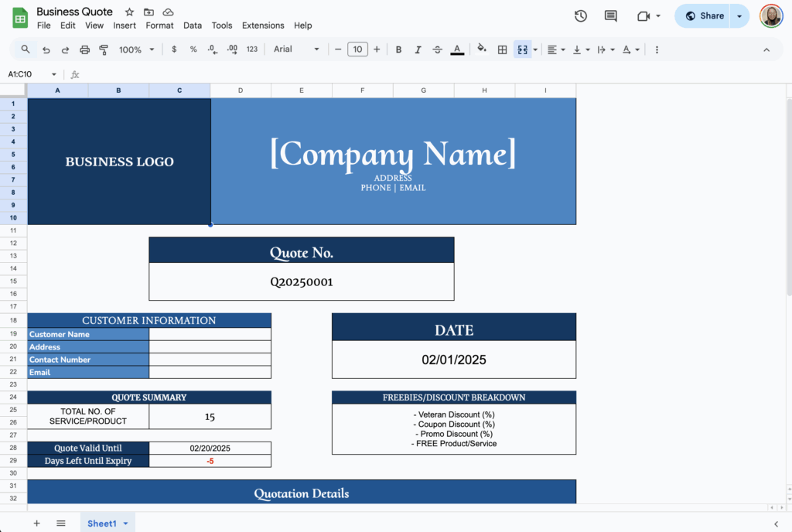Apply percent format using the % icon
This screenshot has width=792, height=532.
coord(193,49)
